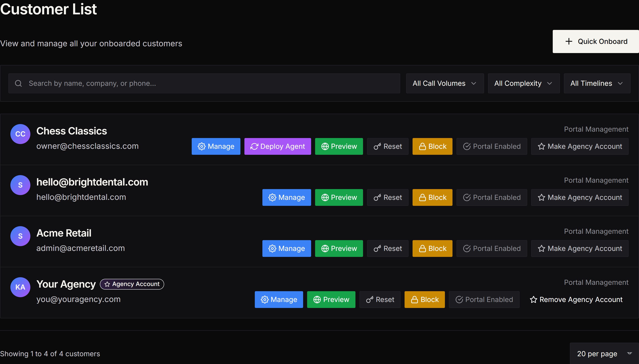Click the search magnifier icon
The height and width of the screenshot is (364, 639).
point(18,83)
